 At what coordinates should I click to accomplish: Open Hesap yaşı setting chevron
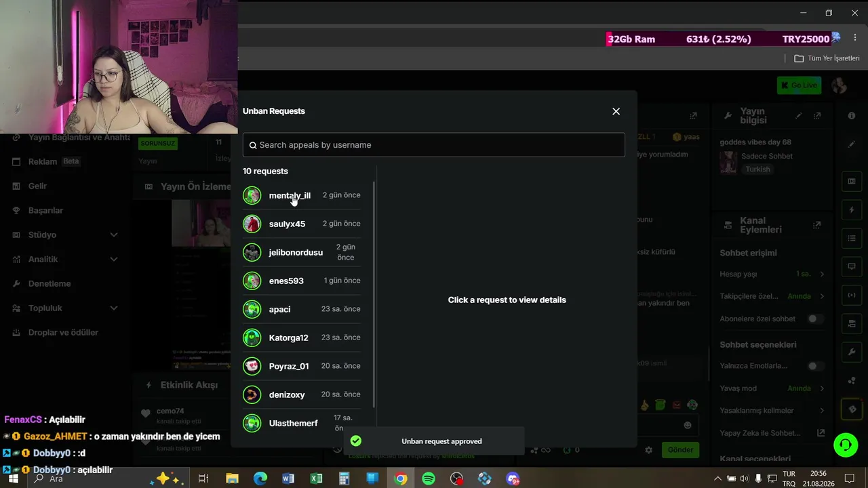click(x=822, y=274)
